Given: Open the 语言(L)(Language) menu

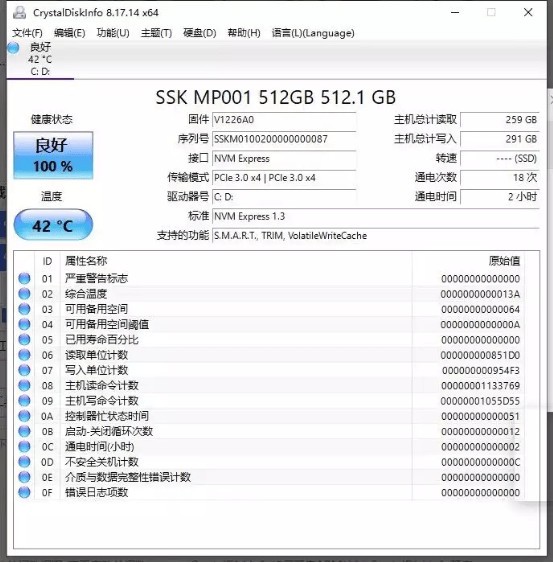Looking at the screenshot, I should [x=313, y=33].
